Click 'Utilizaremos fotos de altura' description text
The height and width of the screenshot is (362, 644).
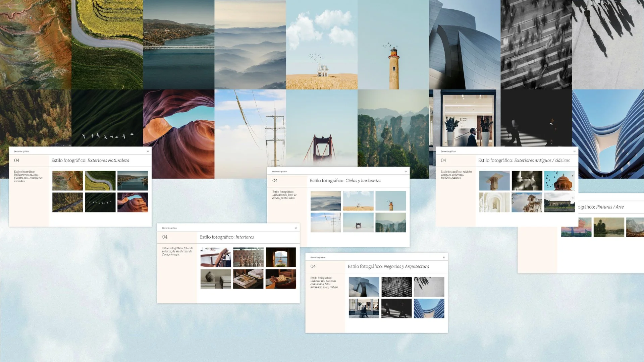point(284,195)
